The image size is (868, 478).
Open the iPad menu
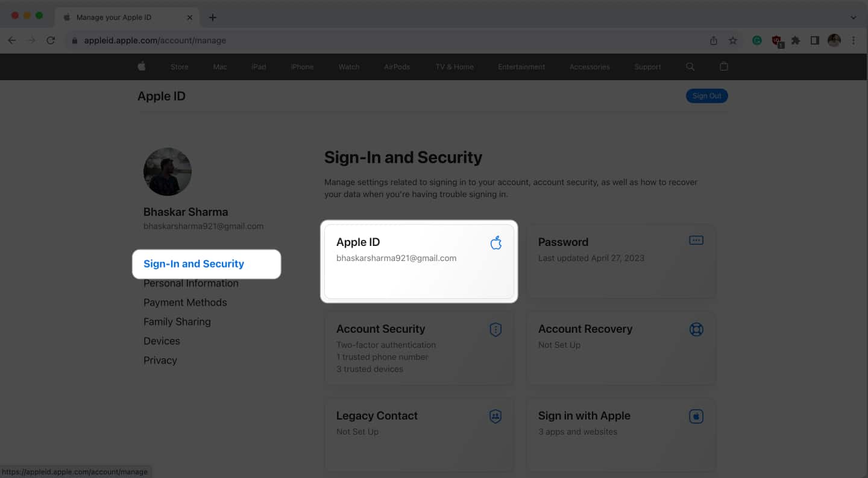259,67
